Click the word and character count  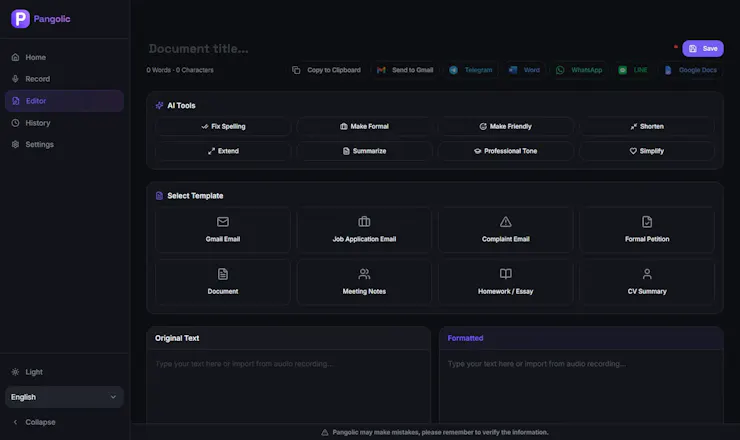[x=180, y=70]
